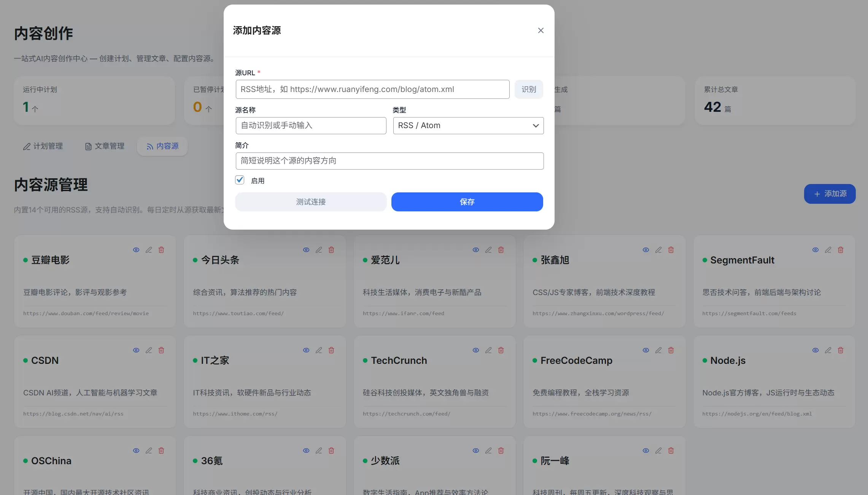The width and height of the screenshot is (868, 495).
Task: Close the 添加内容源 dialog
Action: [541, 30]
